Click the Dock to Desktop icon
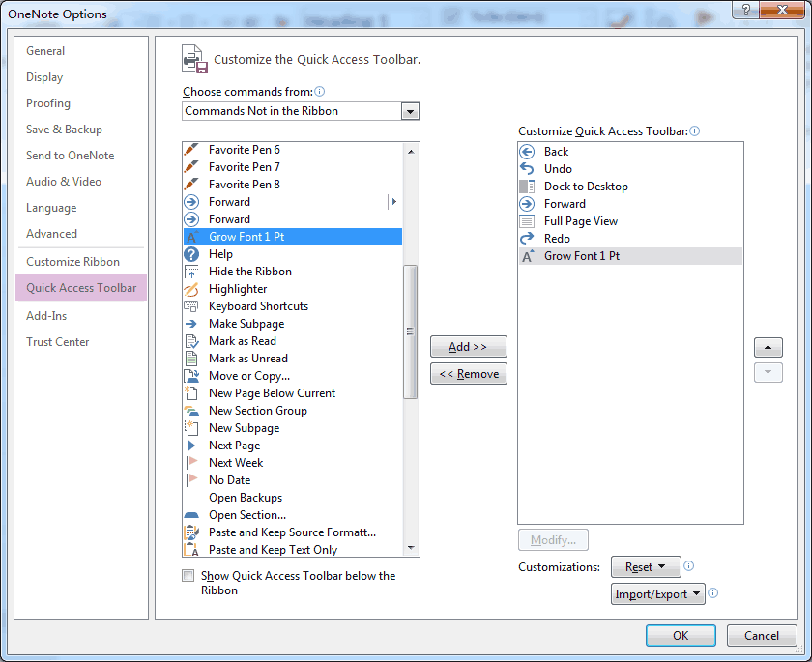The width and height of the screenshot is (812, 662). pyautogui.click(x=526, y=186)
